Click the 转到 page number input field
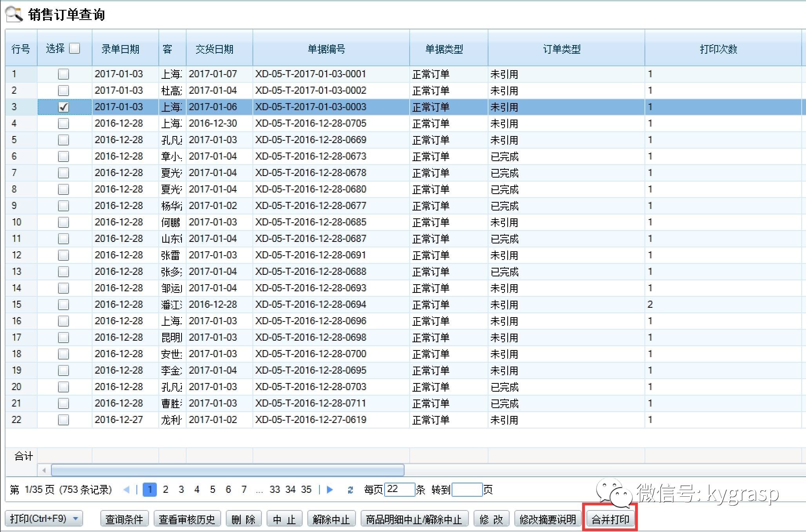Image resolution: width=806 pixels, height=532 pixels. [x=467, y=489]
